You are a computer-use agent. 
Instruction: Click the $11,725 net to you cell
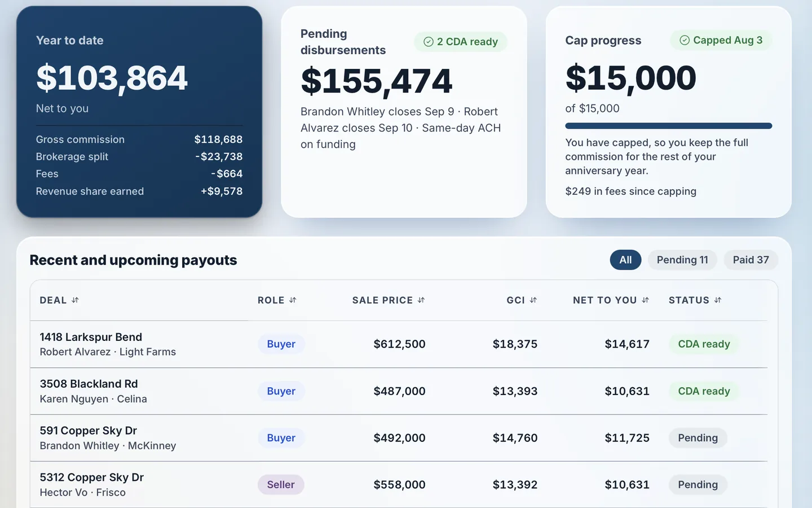pos(627,438)
